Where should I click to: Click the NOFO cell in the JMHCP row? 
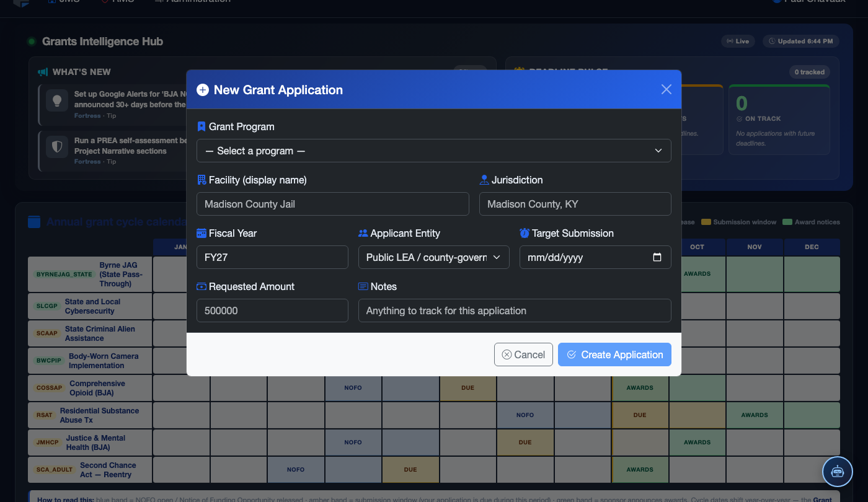353,443
